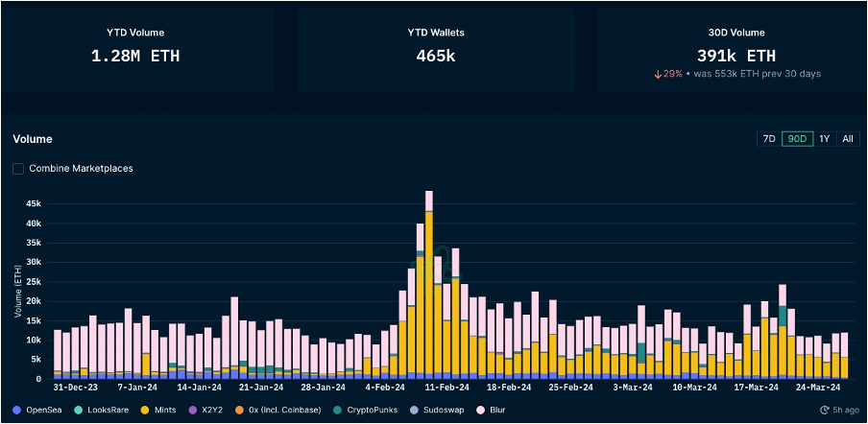The height and width of the screenshot is (424, 868).
Task: Select the 90D time range
Action: coord(796,139)
